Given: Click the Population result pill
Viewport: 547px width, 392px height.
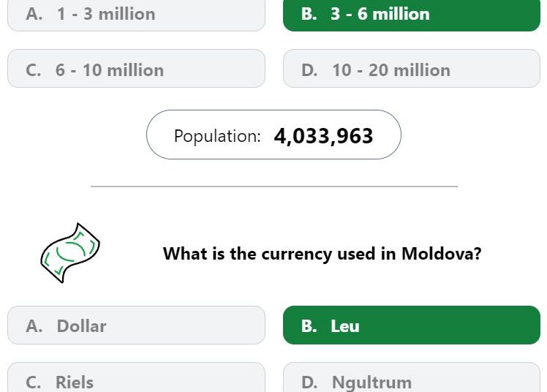Looking at the screenshot, I should point(273,135).
